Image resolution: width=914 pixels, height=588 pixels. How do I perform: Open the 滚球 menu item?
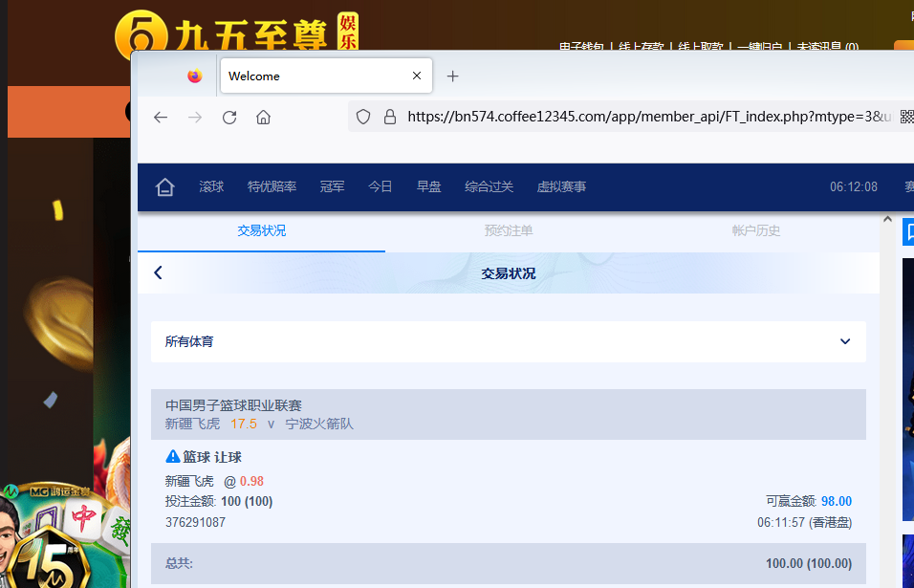coord(211,187)
